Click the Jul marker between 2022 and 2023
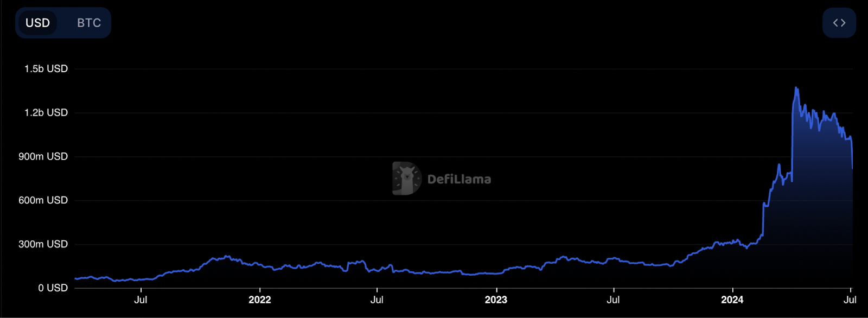 [x=376, y=300]
